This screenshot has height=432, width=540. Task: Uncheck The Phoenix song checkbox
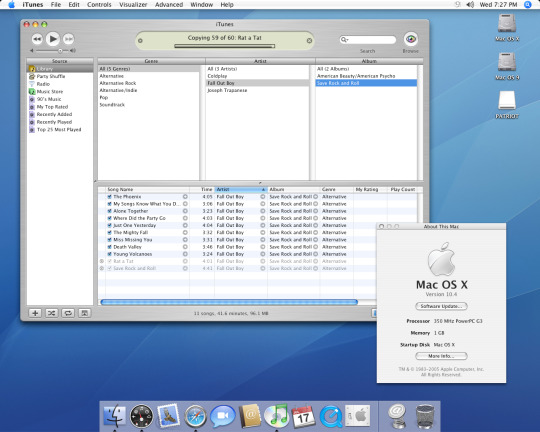[x=110, y=197]
